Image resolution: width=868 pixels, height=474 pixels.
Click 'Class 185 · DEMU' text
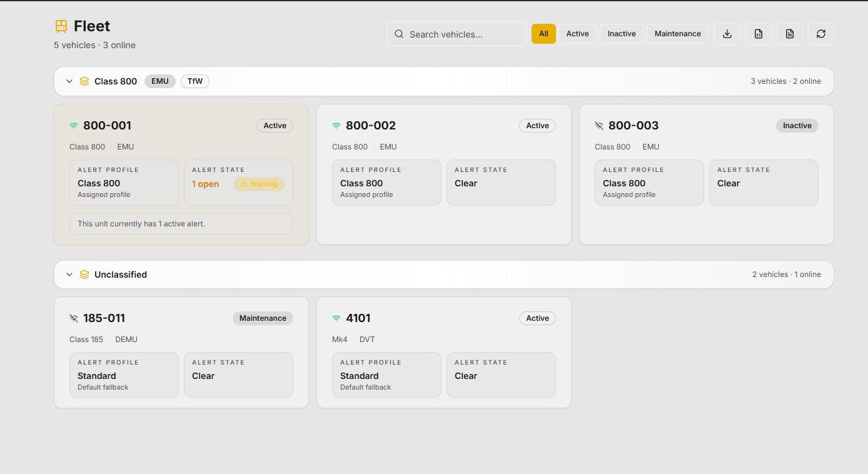[x=103, y=340]
